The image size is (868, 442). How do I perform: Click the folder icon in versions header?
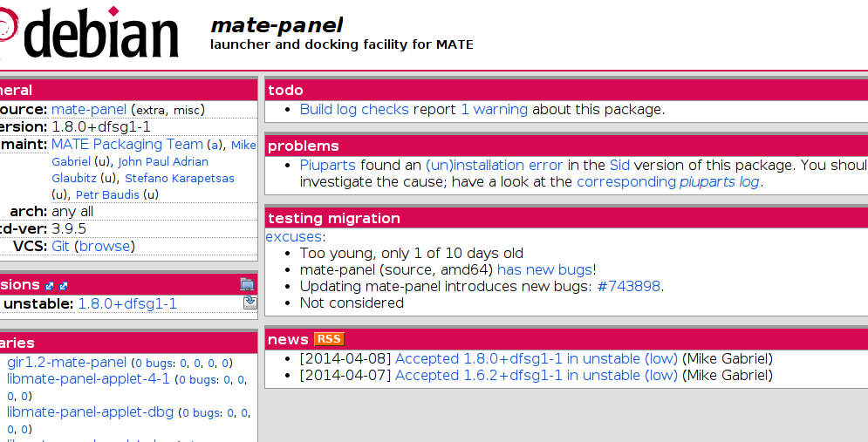pyautogui.click(x=248, y=284)
